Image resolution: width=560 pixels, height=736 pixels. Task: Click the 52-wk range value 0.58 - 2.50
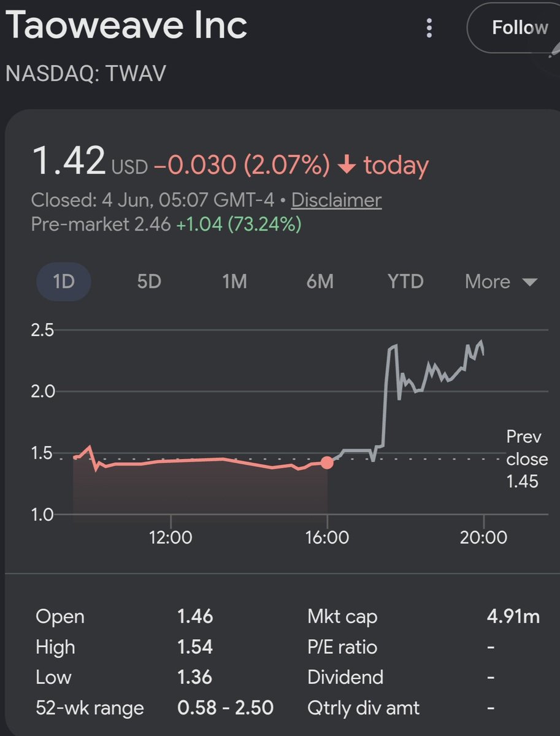click(225, 708)
